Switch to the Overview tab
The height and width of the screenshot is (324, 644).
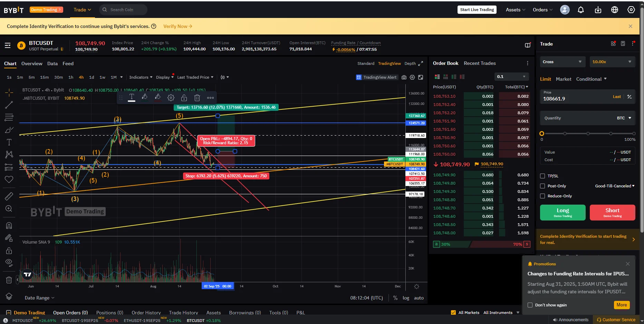(32, 63)
